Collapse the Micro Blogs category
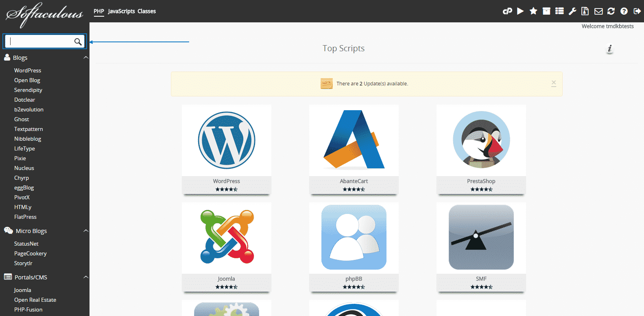Image resolution: width=644 pixels, height=316 pixels. (x=86, y=231)
